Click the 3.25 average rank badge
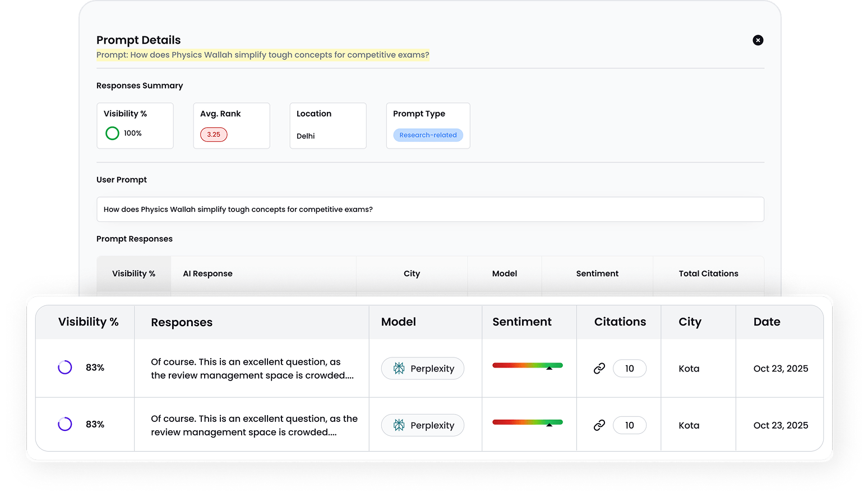 pos(214,134)
